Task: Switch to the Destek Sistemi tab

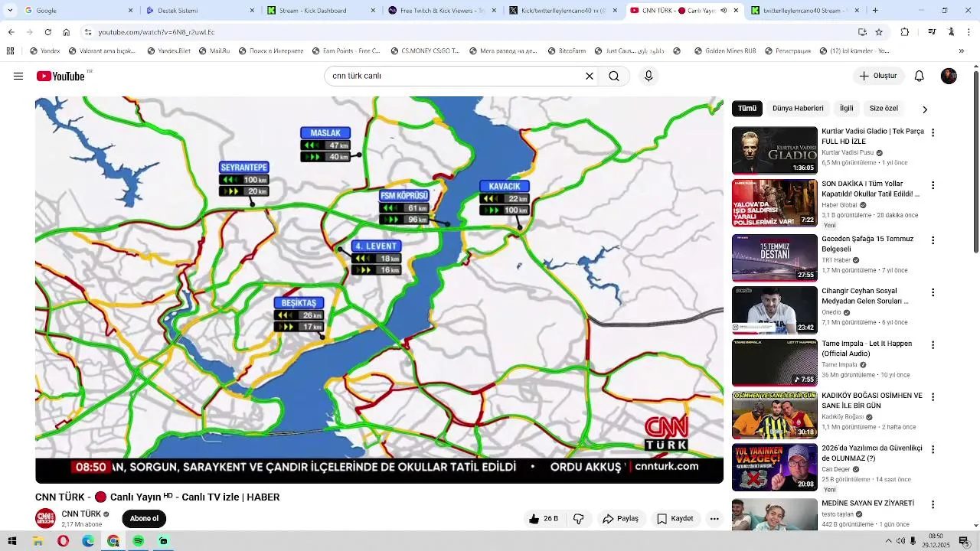Action: [199, 11]
